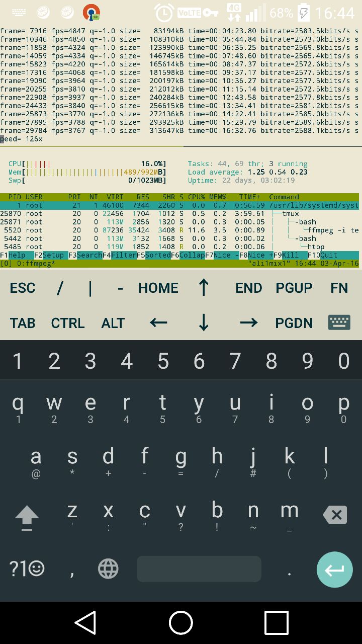Tap the backspace key
This screenshot has height=644, width=362.
pos(335,515)
